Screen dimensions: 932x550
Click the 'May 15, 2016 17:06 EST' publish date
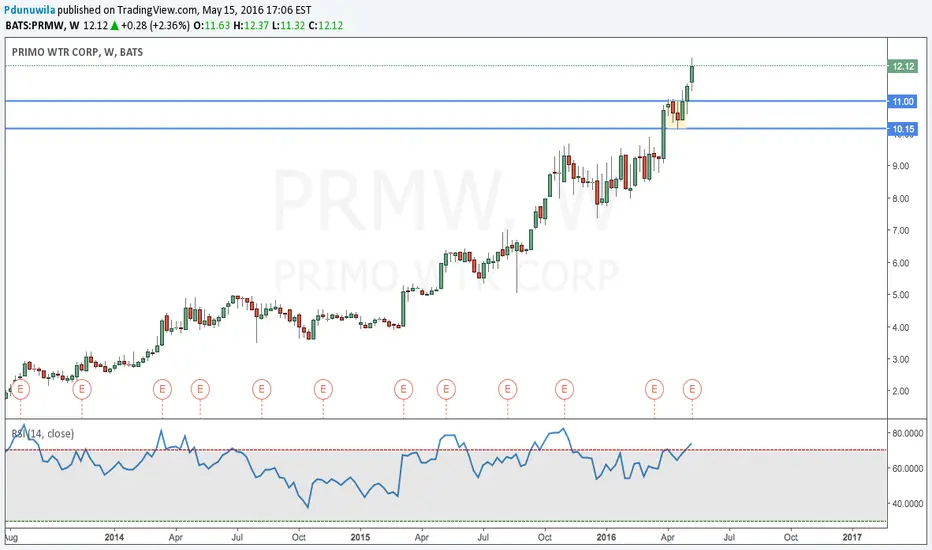tap(256, 10)
